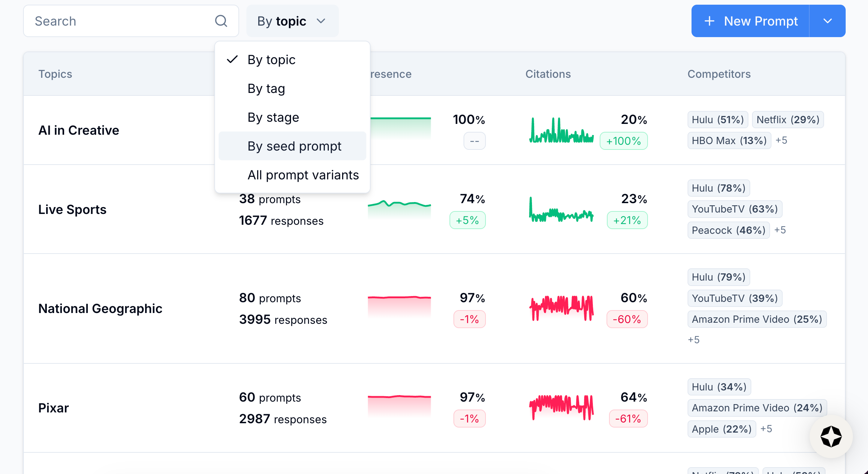Choose By stage from dropdown list
Viewport: 868px width, 474px height.
[x=273, y=117]
